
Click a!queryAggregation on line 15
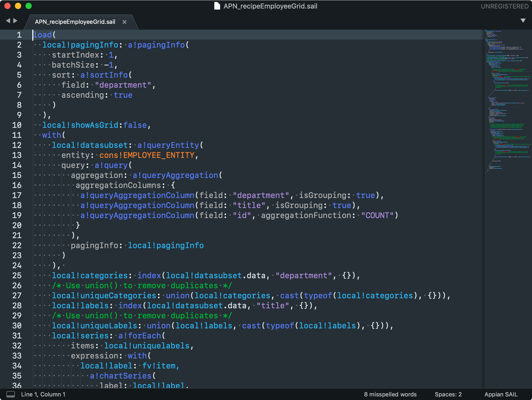point(175,175)
